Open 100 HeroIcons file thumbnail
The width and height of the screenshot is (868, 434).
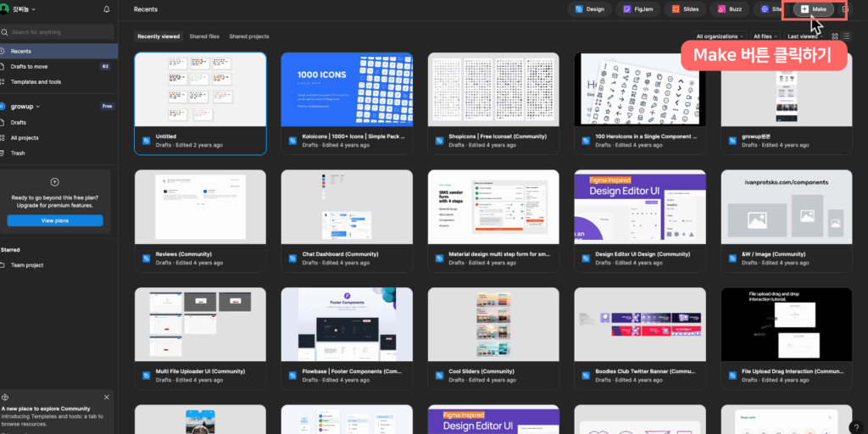(x=640, y=89)
